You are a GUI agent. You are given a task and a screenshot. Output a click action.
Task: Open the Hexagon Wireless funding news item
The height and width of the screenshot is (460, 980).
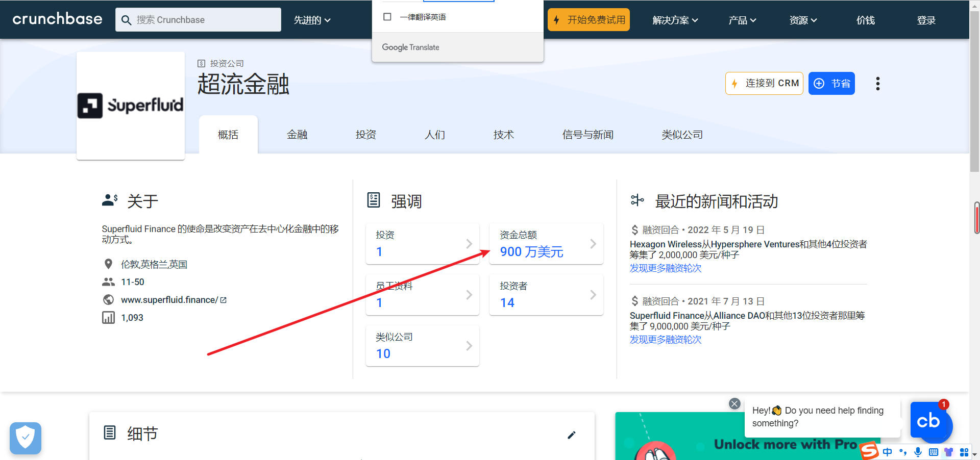point(748,249)
